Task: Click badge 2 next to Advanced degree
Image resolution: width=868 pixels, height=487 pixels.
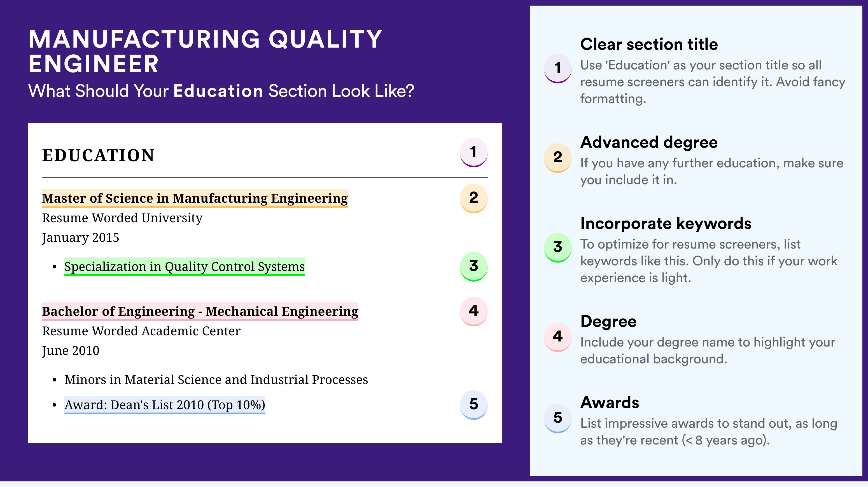Action: click(x=558, y=158)
